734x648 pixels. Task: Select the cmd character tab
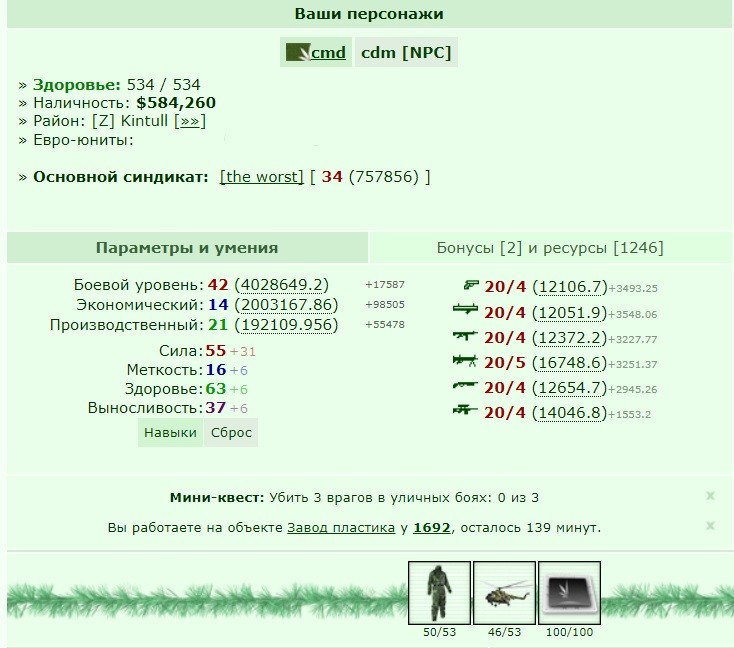[316, 52]
